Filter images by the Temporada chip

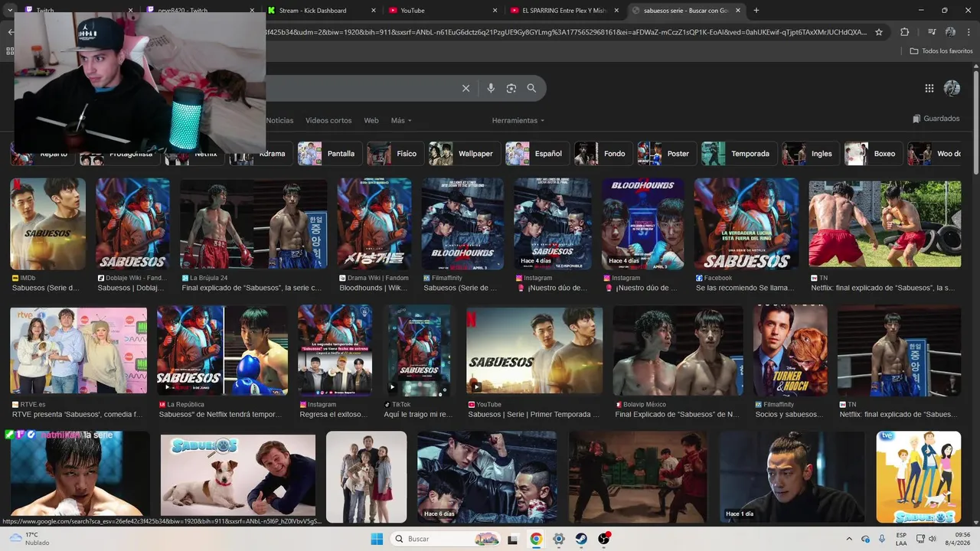coord(739,153)
